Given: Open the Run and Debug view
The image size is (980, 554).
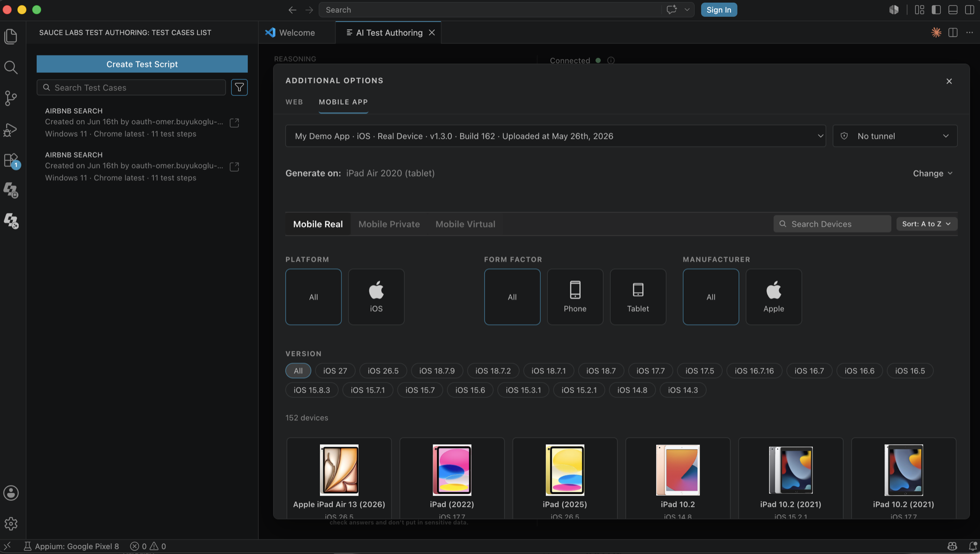Looking at the screenshot, I should pyautogui.click(x=11, y=129).
